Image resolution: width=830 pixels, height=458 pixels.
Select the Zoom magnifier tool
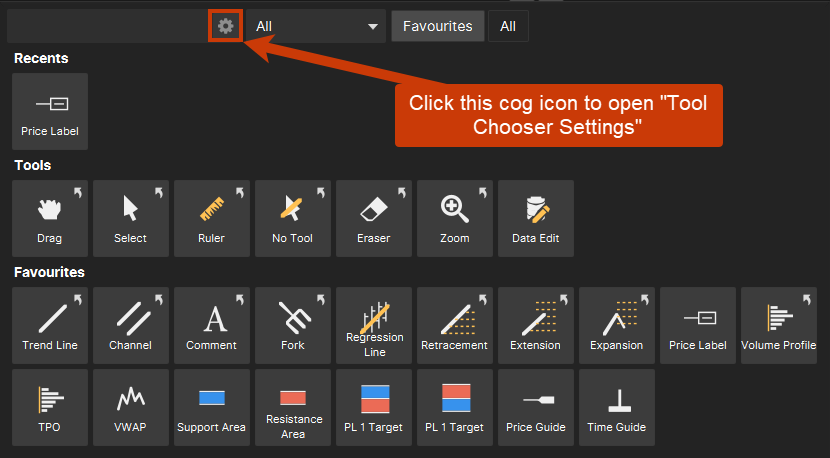(x=454, y=218)
